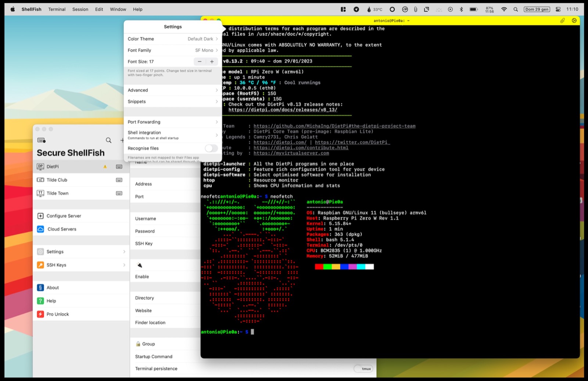The height and width of the screenshot is (381, 588).
Task: Select Configure Server in sidebar
Action: [x=64, y=216]
